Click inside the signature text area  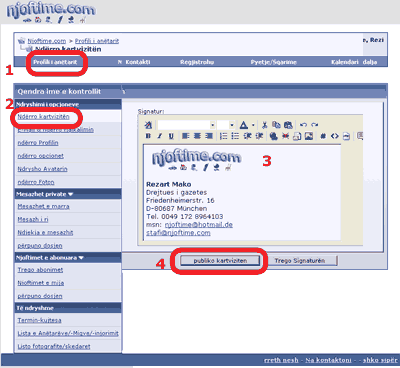pyautogui.click(x=242, y=192)
